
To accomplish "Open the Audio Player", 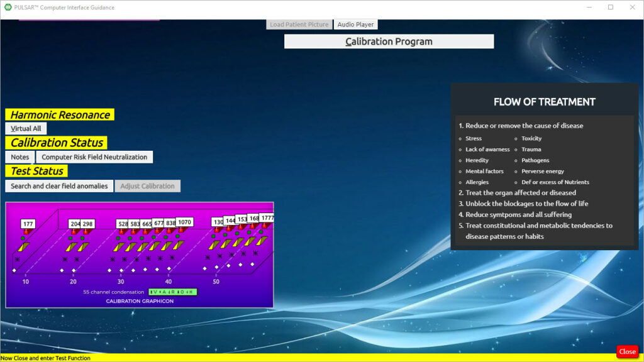I will click(355, 25).
